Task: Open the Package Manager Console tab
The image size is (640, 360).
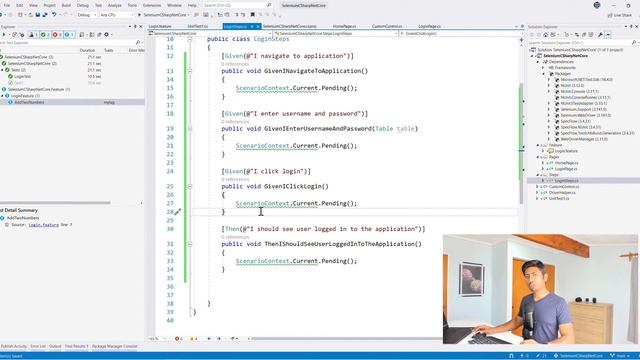Action: click(x=115, y=347)
